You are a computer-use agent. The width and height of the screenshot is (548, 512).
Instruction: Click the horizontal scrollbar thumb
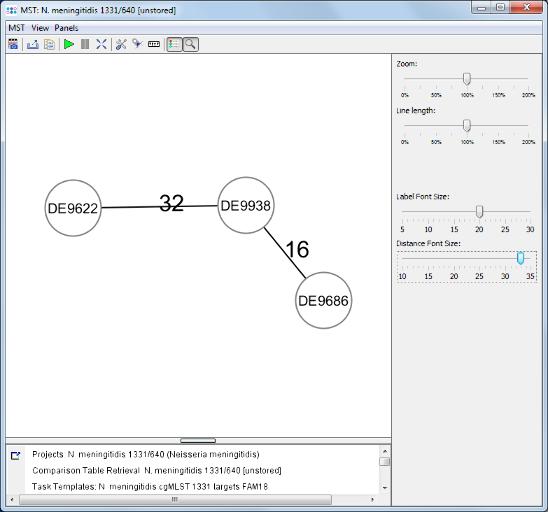tap(175, 499)
